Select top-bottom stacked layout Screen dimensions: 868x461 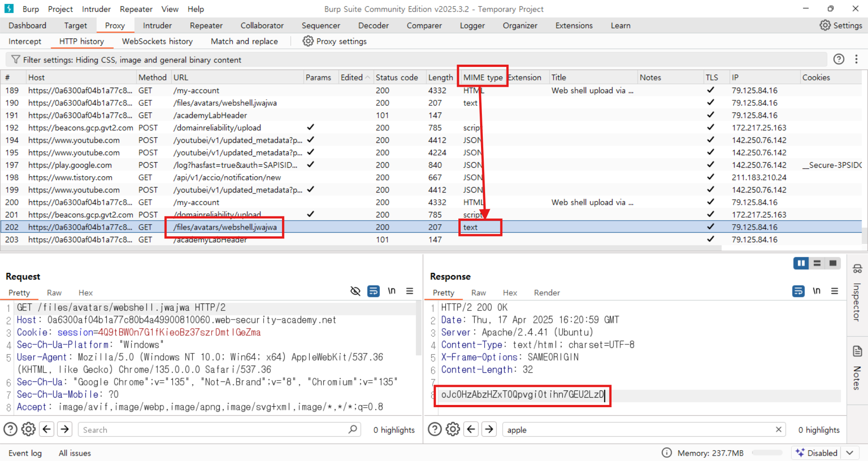point(817,263)
